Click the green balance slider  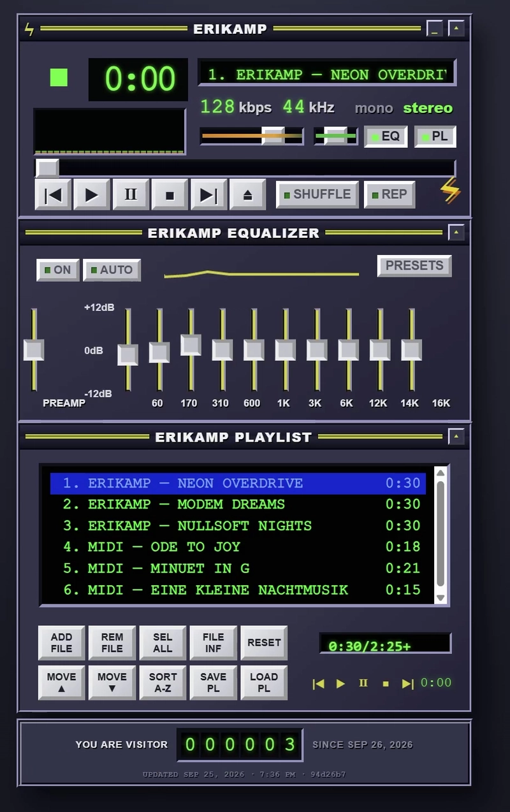pos(336,136)
